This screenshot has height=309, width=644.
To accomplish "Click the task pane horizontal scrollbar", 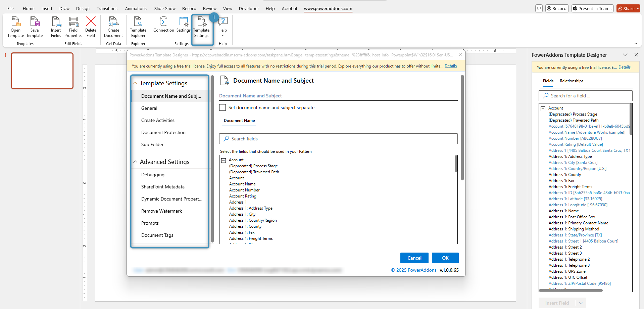I will 571,291.
